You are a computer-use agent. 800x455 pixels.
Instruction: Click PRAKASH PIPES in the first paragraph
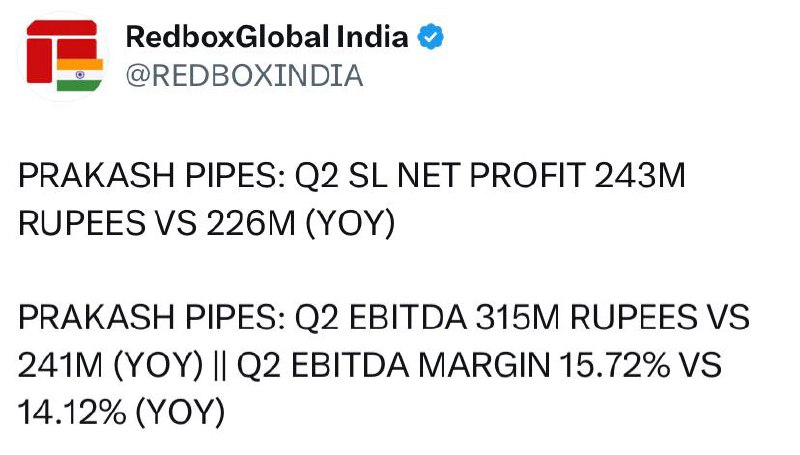(151, 175)
